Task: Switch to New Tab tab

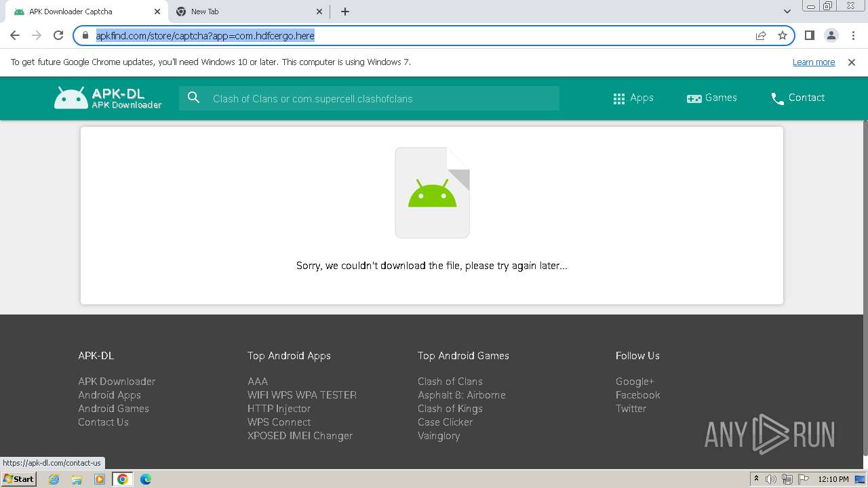Action: click(248, 12)
